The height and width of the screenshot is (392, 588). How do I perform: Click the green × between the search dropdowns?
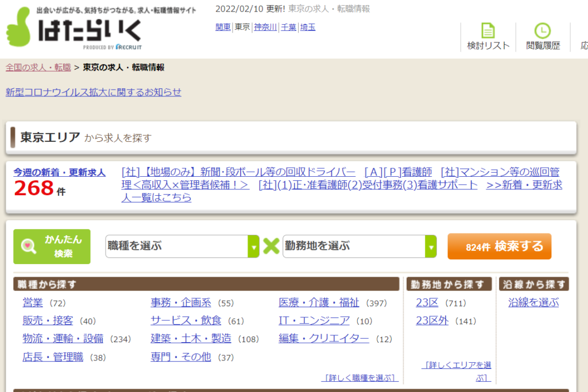pyautogui.click(x=271, y=246)
